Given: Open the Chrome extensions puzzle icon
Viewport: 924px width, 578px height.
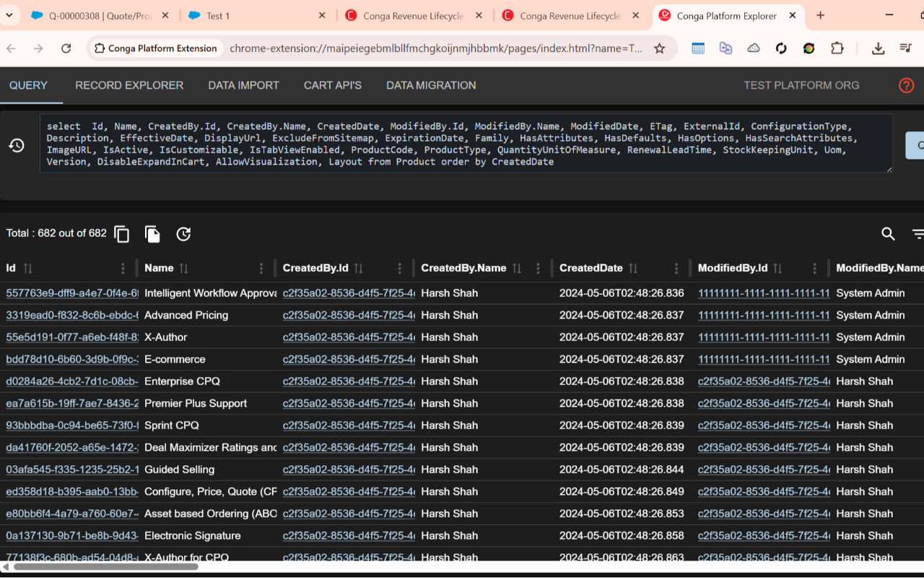Looking at the screenshot, I should pyautogui.click(x=837, y=48).
